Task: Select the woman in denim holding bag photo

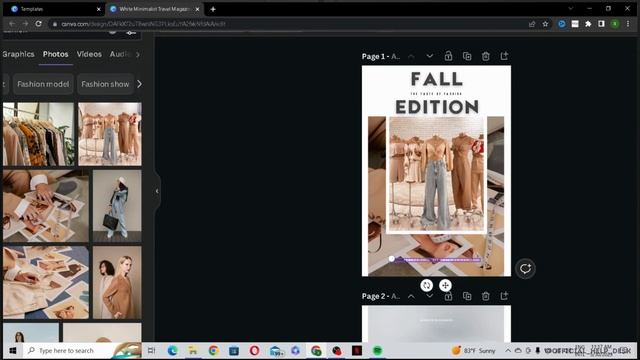Action: [117, 206]
